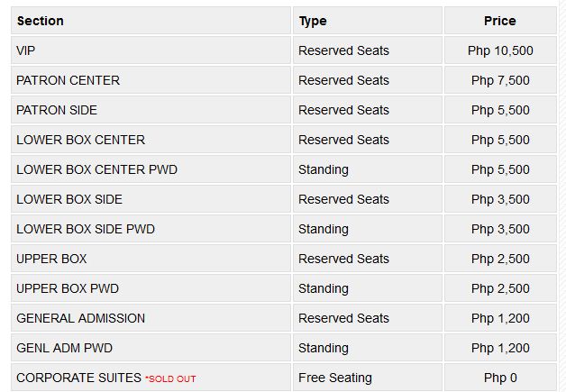Select the GENERAL ADMISSION section cell
Screen dimensions: 566x392
151,318
